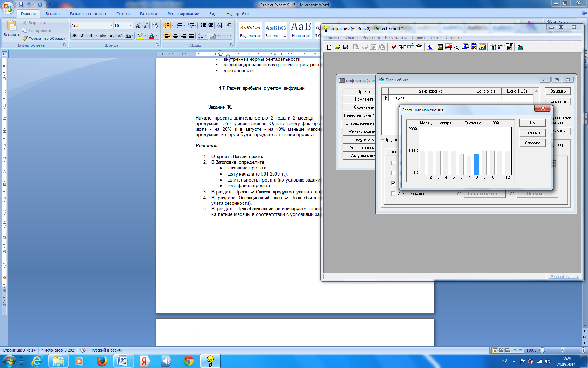Click the Office button in Word
Viewport: 588px width, 368px height.
click(8, 7)
